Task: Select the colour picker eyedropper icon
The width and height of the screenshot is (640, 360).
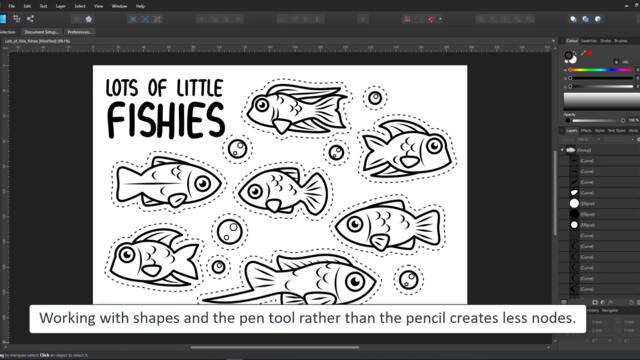Action: coord(584,53)
